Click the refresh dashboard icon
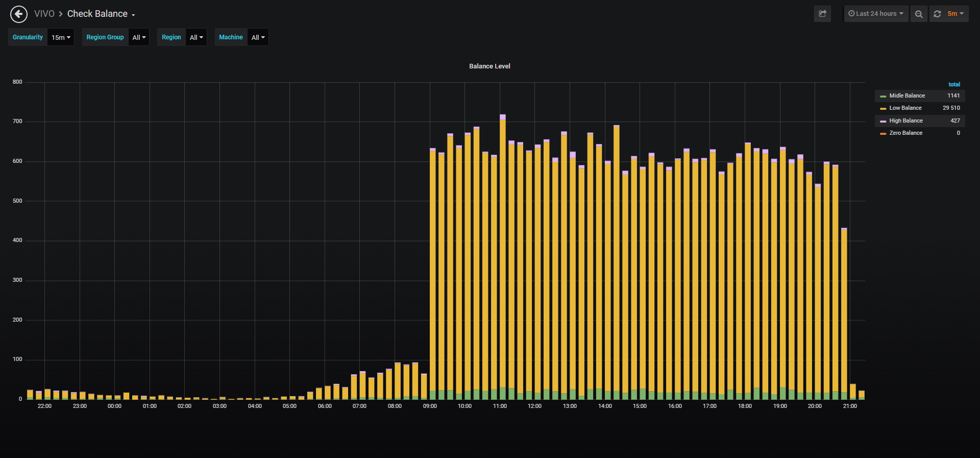Screen dimensions: 980x458 click(937, 14)
